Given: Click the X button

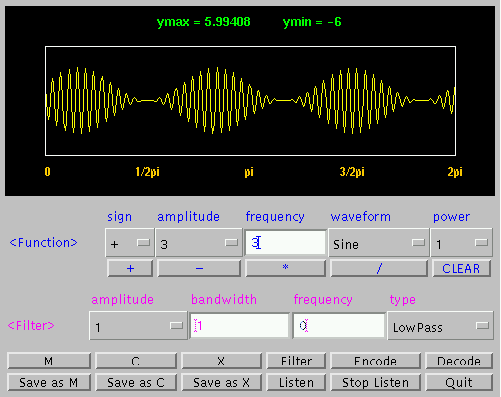Looking at the screenshot, I should point(221,361).
